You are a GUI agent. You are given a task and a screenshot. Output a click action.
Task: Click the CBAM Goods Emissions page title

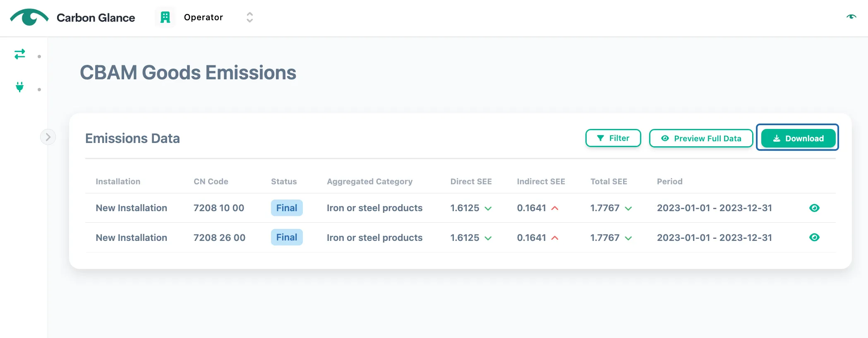188,73
